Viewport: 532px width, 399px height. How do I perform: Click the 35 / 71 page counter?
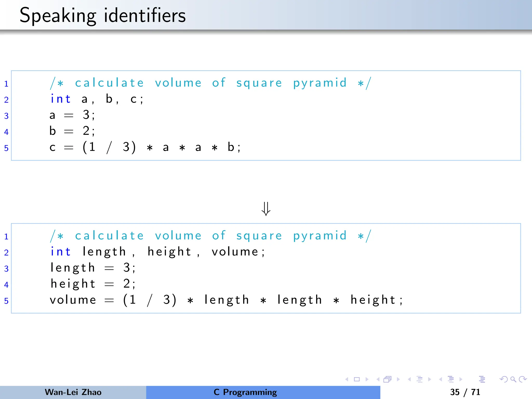click(x=465, y=392)
